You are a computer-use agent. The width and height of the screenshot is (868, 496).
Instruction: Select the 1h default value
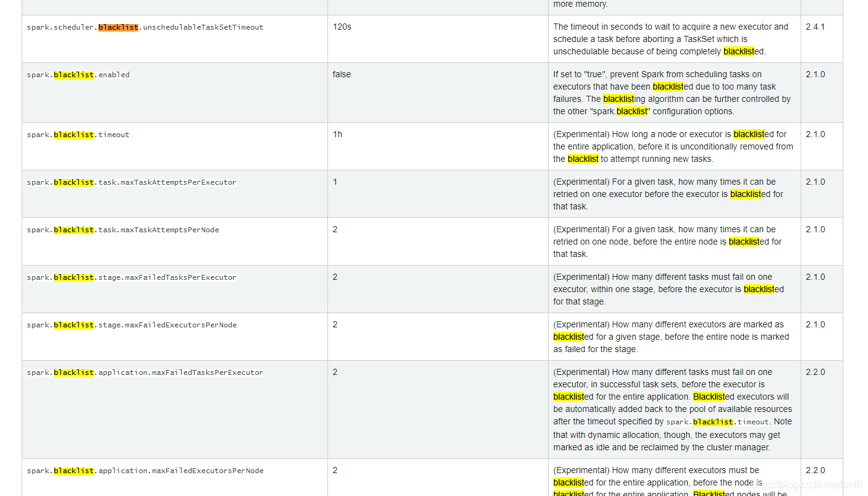[337, 134]
